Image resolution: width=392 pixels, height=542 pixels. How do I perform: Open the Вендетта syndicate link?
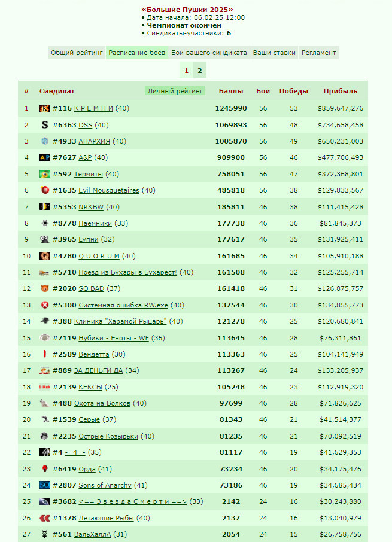coord(94,354)
